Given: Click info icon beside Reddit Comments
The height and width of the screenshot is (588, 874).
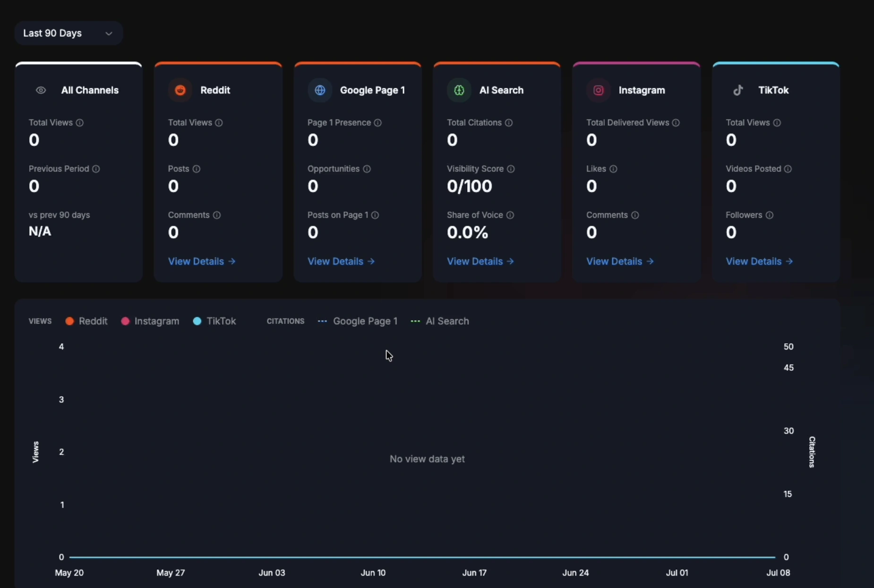Looking at the screenshot, I should tap(217, 215).
